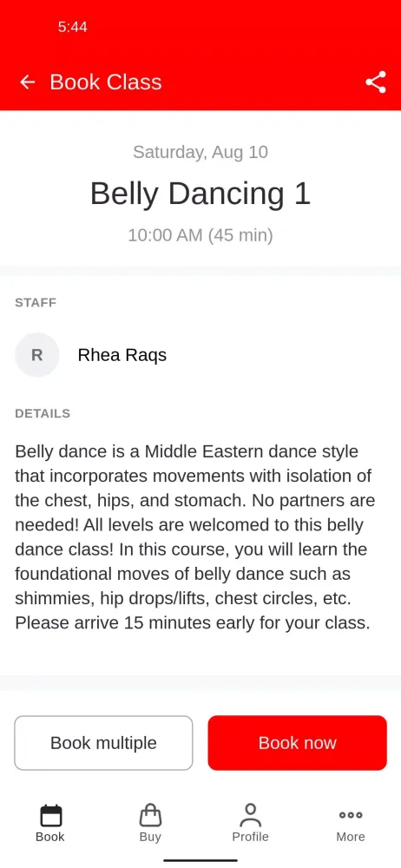Tap the Book Class header title
The height and width of the screenshot is (868, 401).
coord(106,82)
